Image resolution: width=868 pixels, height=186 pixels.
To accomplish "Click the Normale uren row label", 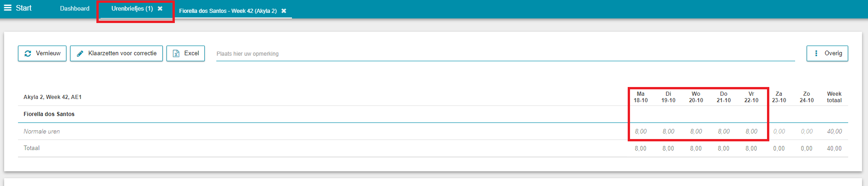I will [42, 132].
